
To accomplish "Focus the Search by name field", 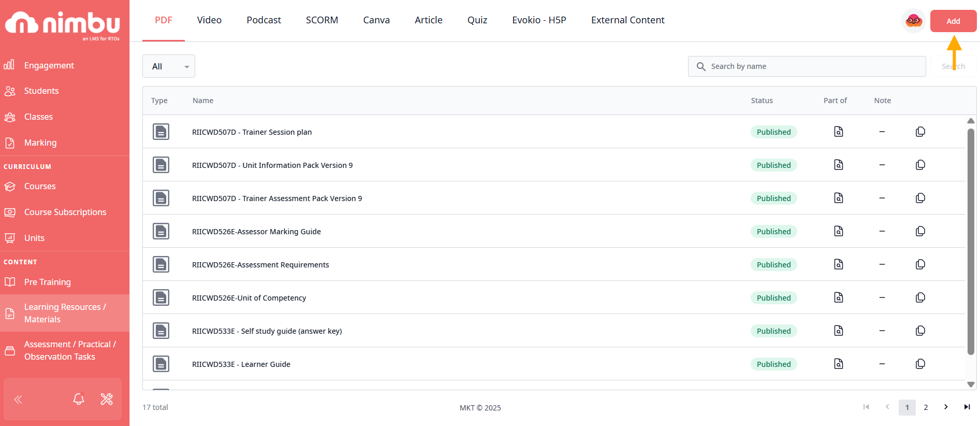I will (807, 66).
